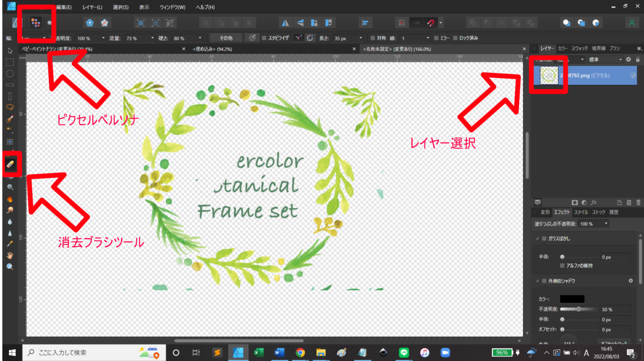Select the png layer thumbnail

click(548, 76)
